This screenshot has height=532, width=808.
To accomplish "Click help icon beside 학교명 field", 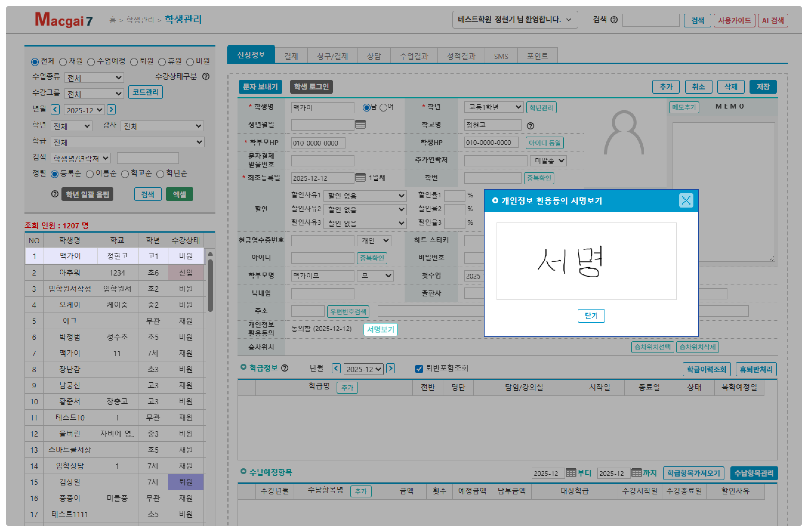I will coord(530,126).
